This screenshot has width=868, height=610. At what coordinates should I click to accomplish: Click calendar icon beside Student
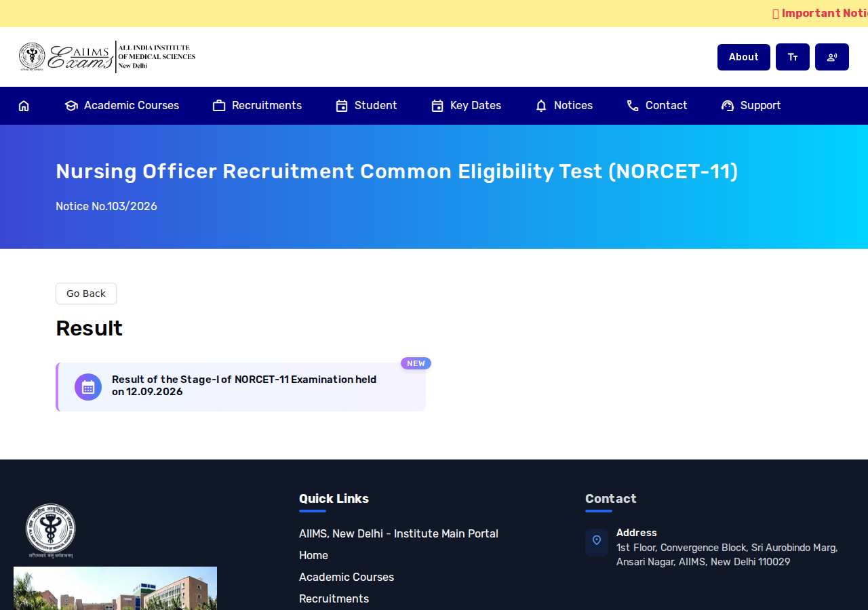pyautogui.click(x=342, y=106)
